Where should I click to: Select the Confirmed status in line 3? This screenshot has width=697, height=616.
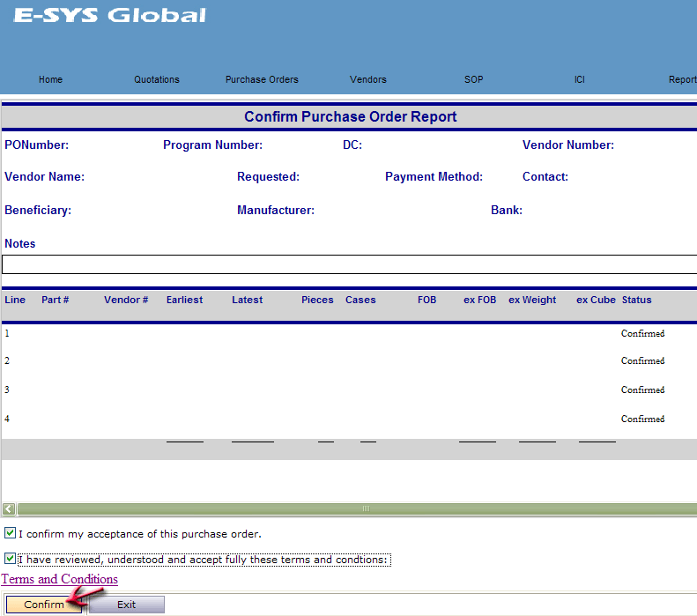[x=642, y=390]
